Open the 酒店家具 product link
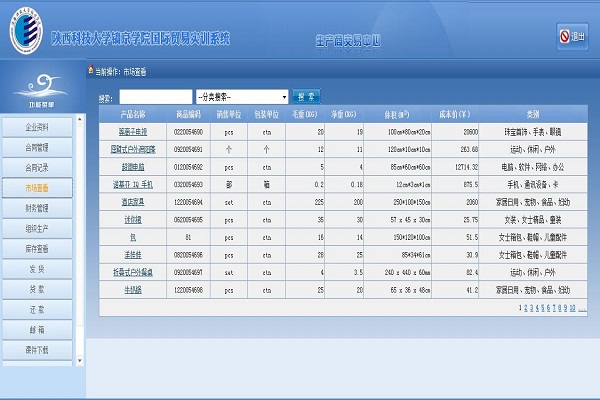The image size is (600, 400). [x=134, y=201]
